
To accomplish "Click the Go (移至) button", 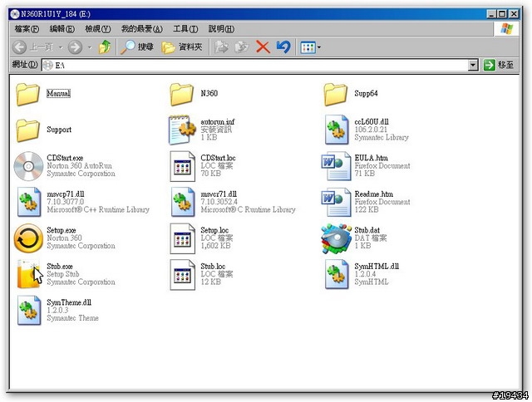I will (499, 65).
